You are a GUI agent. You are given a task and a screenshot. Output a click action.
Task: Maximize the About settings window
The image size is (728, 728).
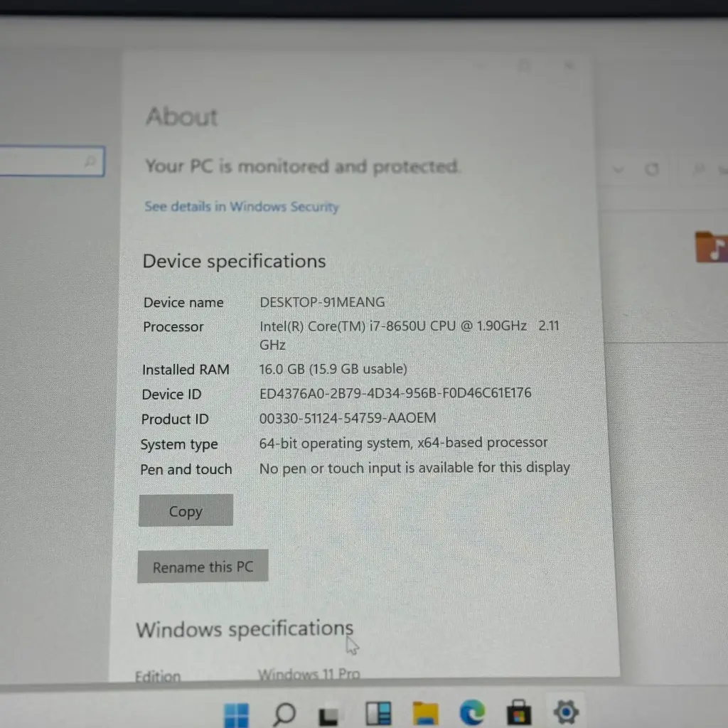point(525,66)
